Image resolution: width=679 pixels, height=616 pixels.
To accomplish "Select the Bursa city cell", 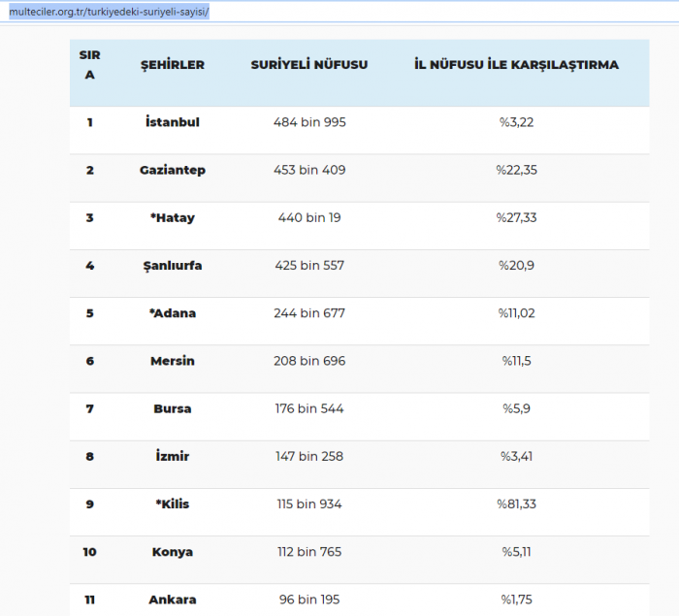I will (173, 408).
